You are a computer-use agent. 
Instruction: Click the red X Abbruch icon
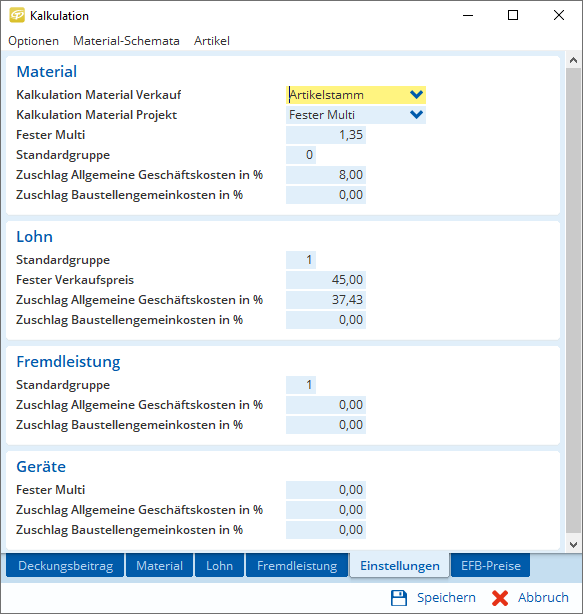[500, 598]
